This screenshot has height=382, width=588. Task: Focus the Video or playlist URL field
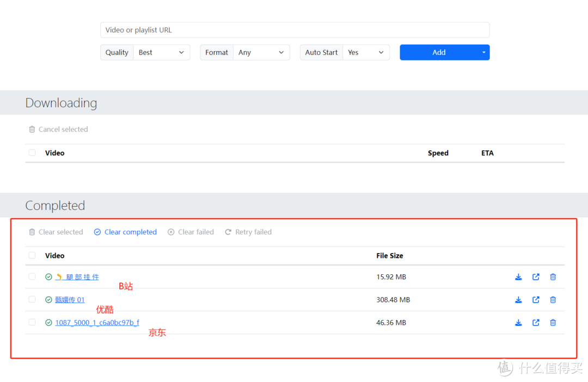[295, 30]
